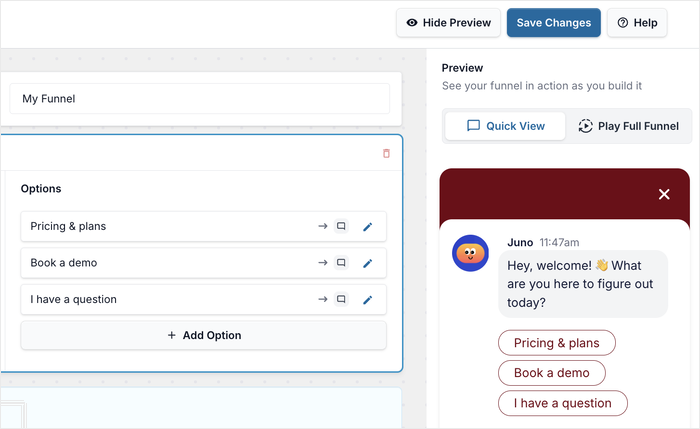The height and width of the screenshot is (429, 700).
Task: Choose Pricing & plans in chat preview
Action: (557, 343)
